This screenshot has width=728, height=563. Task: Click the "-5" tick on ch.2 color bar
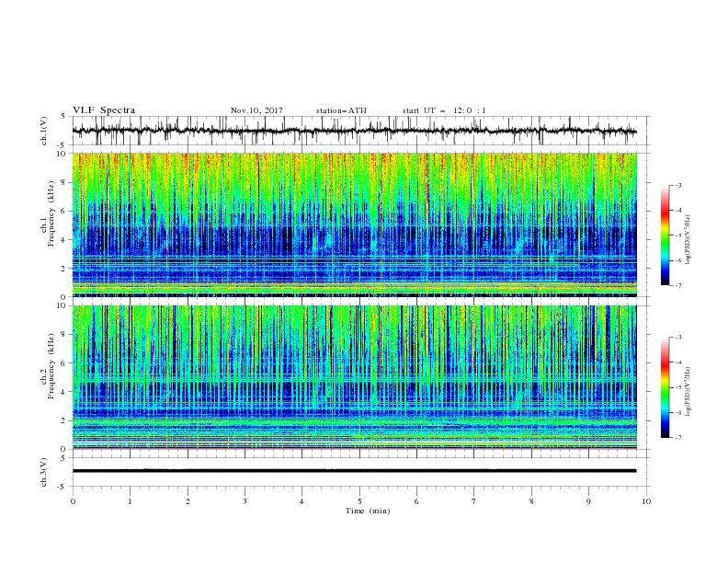[677, 387]
